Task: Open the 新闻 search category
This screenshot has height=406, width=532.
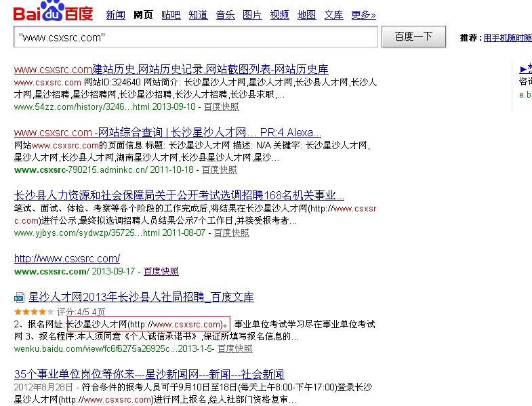Action: coord(116,15)
